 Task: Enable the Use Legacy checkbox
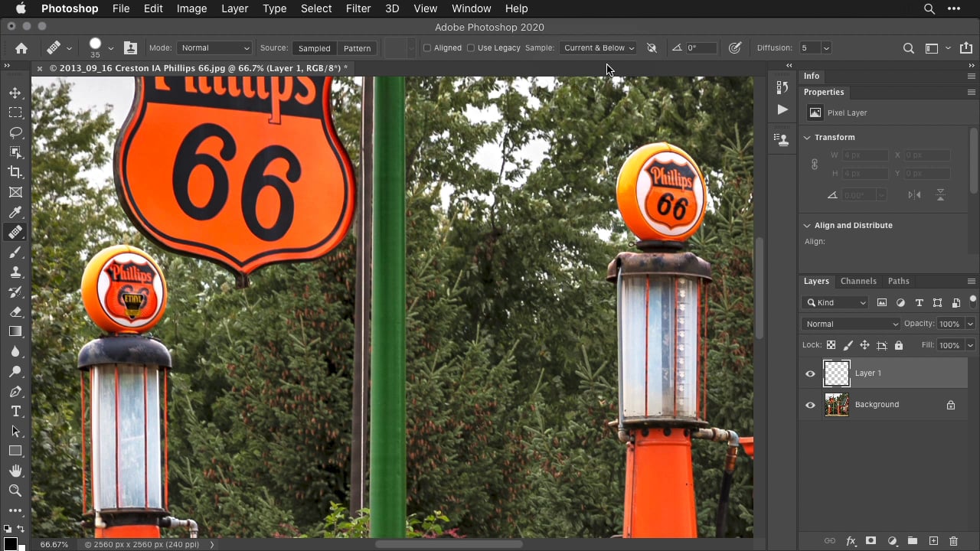(x=471, y=47)
